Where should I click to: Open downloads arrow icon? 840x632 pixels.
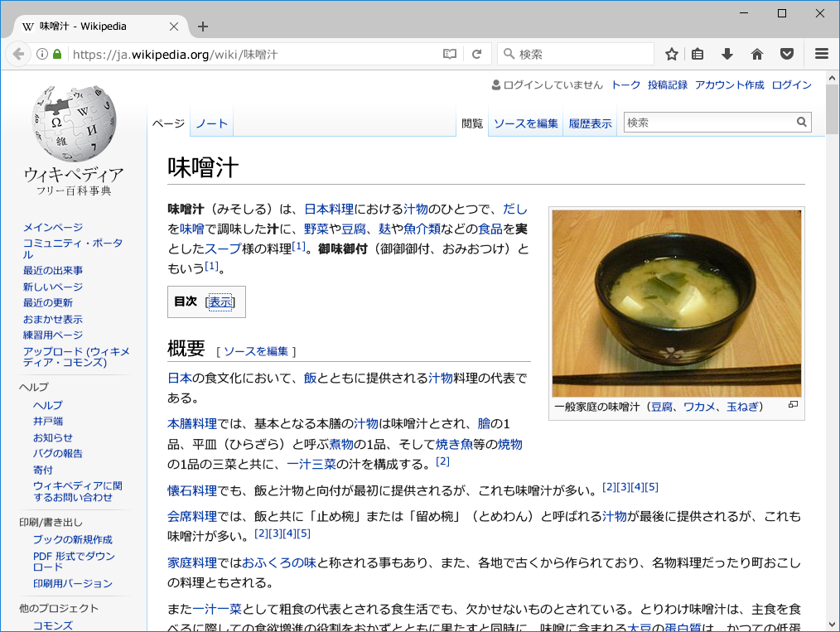pyautogui.click(x=727, y=54)
